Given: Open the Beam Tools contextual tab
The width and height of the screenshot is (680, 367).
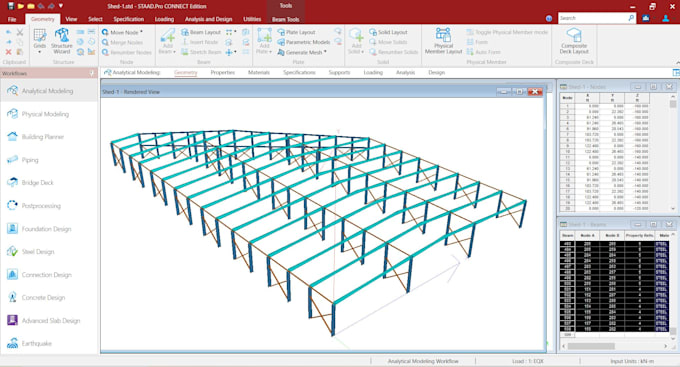Looking at the screenshot, I should pyautogui.click(x=285, y=20).
